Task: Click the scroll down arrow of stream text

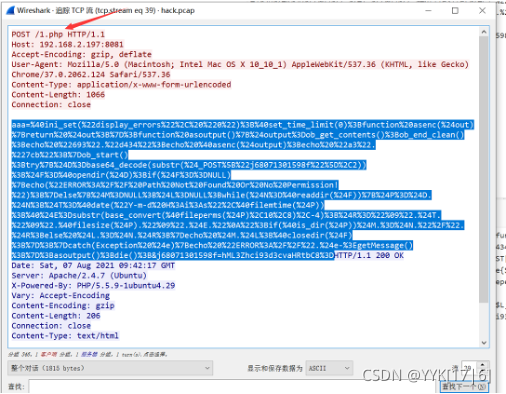Action: (484, 343)
